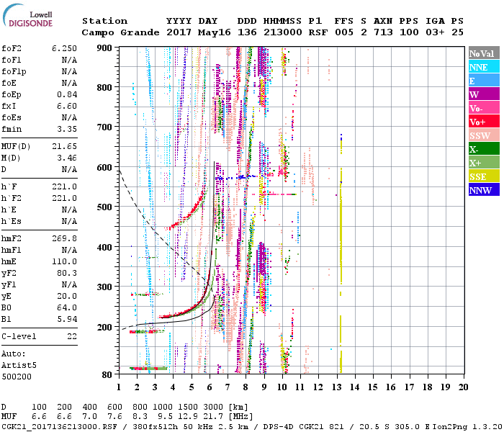Image resolution: width=504 pixels, height=432 pixels.
Task: Click the year 2017 in header
Action: point(179,32)
